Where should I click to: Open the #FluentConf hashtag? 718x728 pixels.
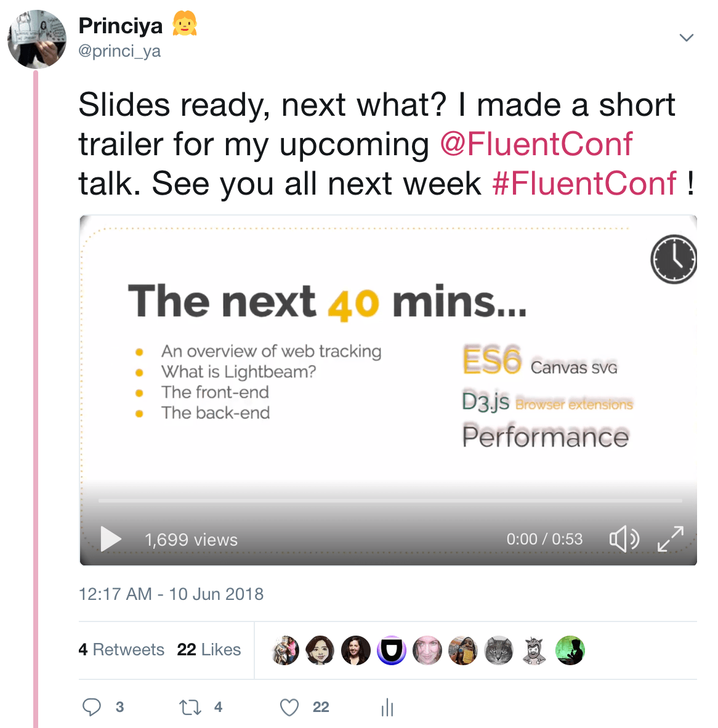(584, 183)
